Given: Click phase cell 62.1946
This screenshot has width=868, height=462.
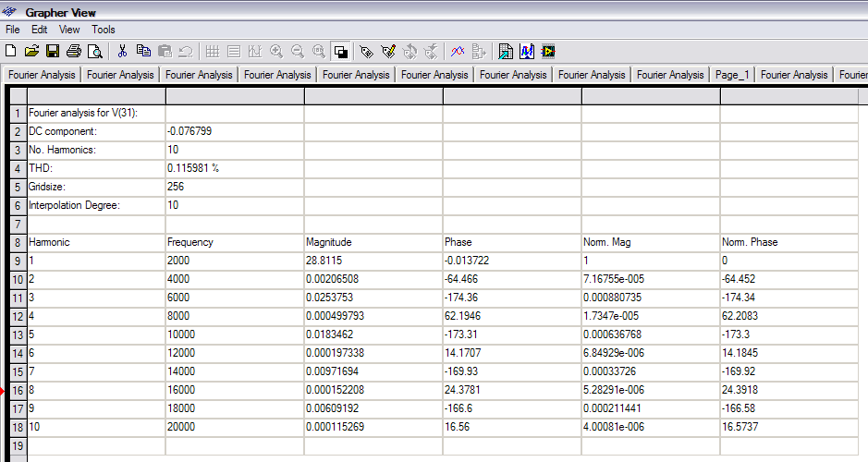Looking at the screenshot, I should 512,316.
